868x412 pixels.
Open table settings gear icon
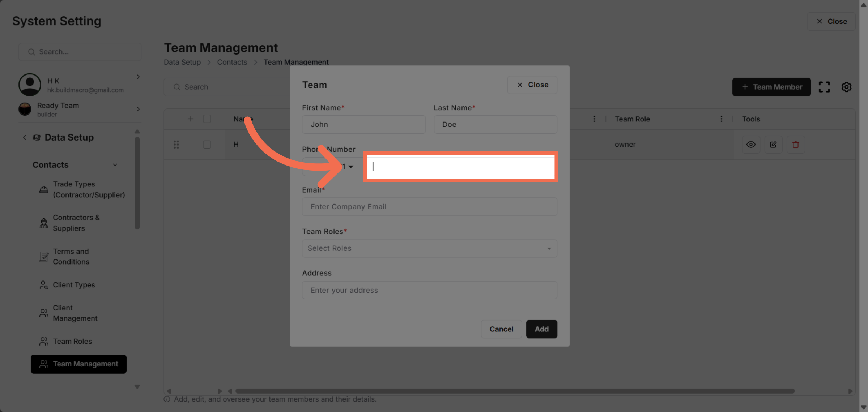(846, 87)
